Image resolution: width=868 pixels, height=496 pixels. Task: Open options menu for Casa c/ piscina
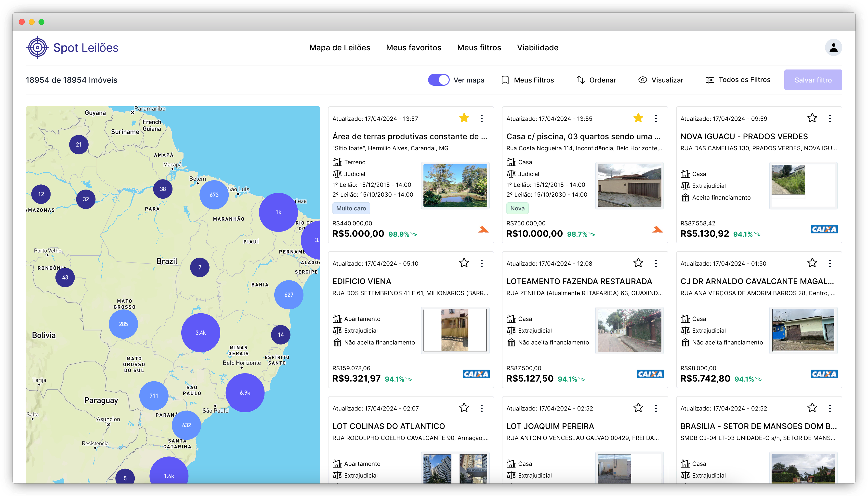pyautogui.click(x=656, y=118)
